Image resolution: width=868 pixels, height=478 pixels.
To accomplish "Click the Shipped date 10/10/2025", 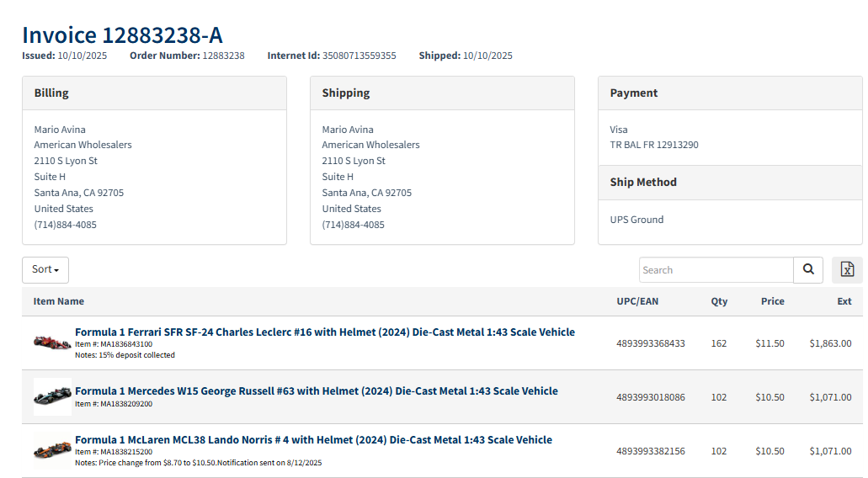I will click(466, 56).
